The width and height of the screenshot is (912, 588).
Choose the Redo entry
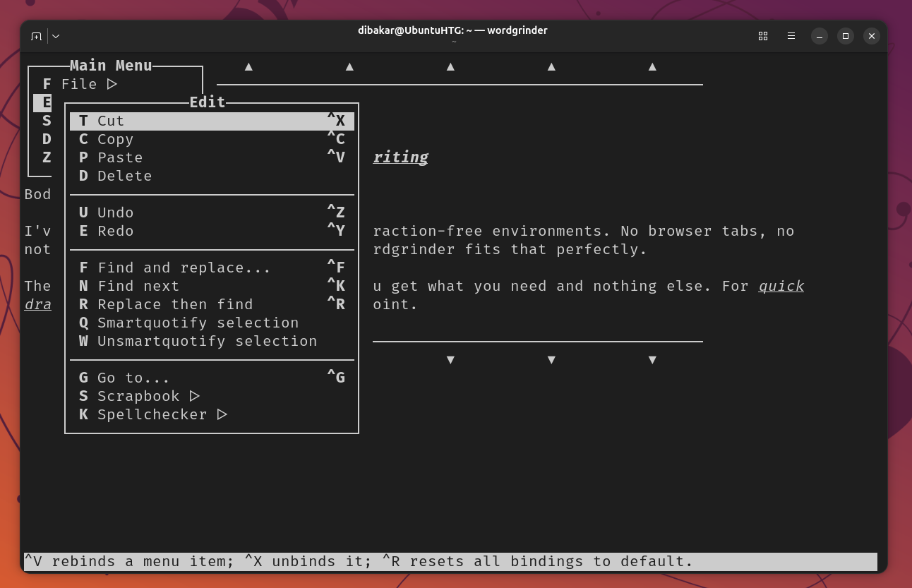point(212,231)
